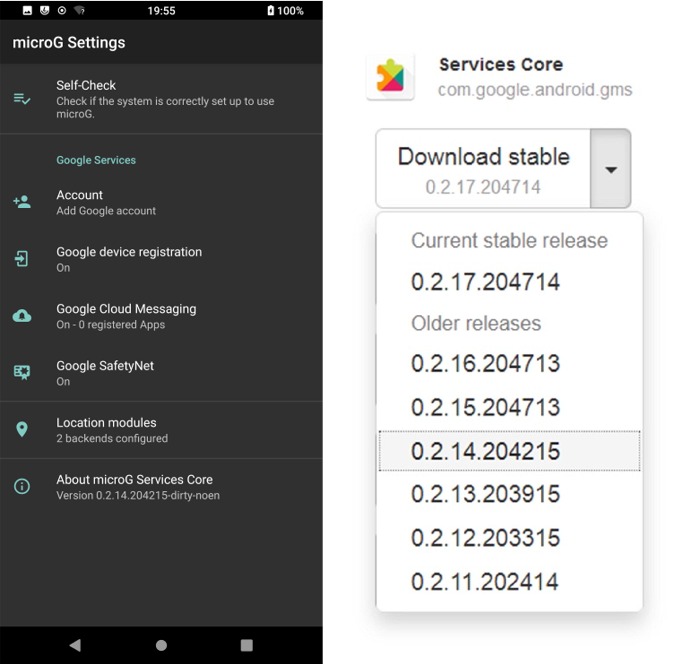Tap the Android back navigation button
This screenshot has width=688, height=664.
point(75,645)
